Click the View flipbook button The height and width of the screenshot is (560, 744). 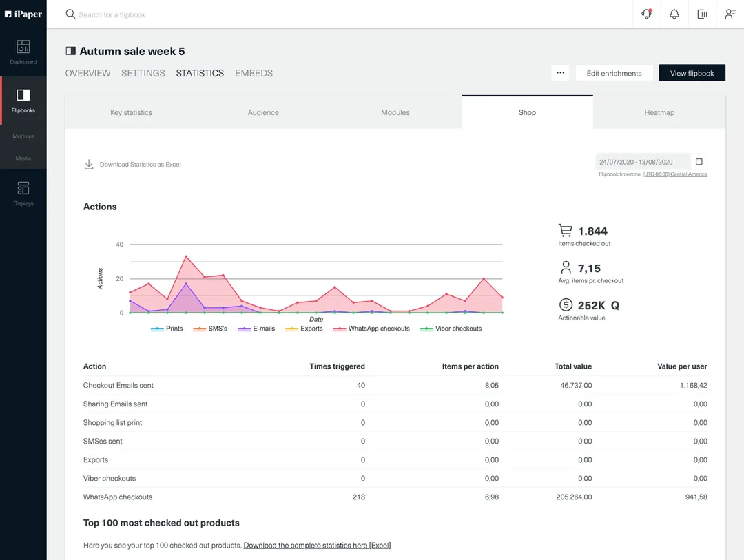pyautogui.click(x=692, y=72)
